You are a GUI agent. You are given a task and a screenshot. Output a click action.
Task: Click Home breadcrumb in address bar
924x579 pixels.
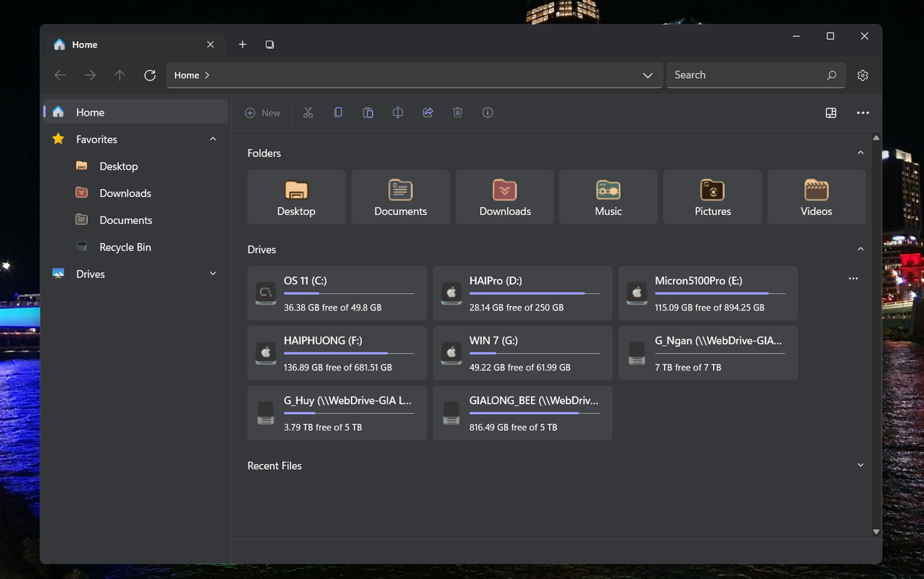(x=187, y=75)
